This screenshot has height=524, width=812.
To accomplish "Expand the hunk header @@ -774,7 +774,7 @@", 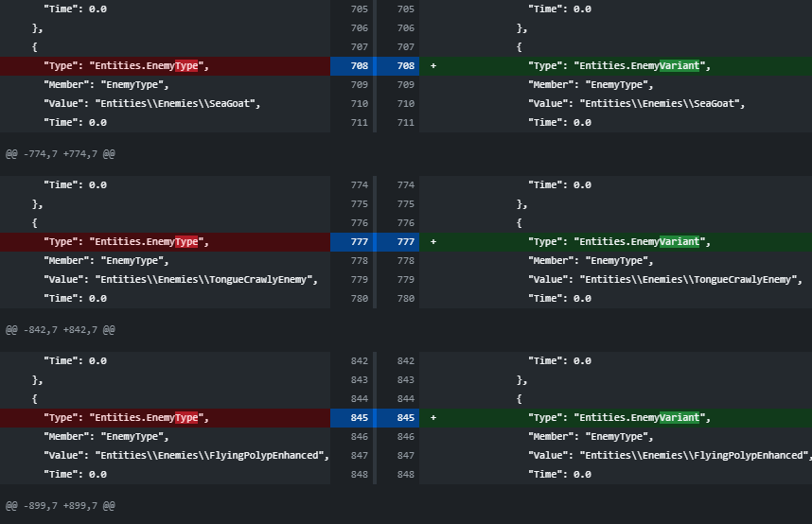I will [x=61, y=153].
